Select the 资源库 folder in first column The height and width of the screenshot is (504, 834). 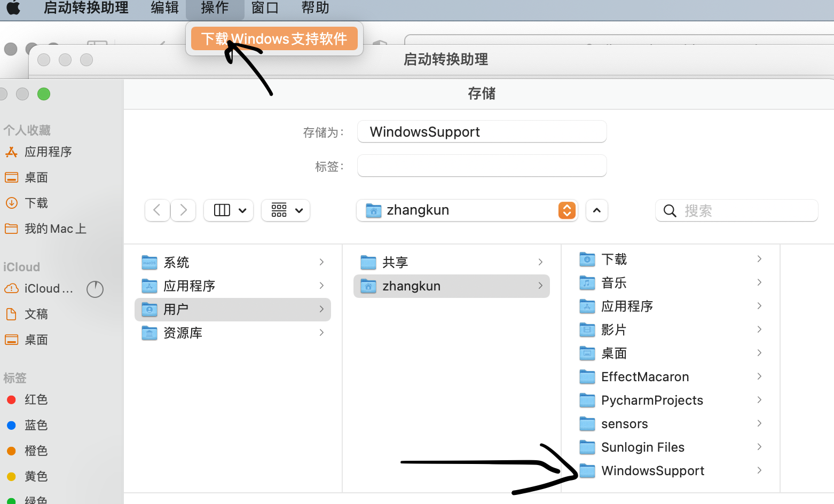[x=233, y=333]
